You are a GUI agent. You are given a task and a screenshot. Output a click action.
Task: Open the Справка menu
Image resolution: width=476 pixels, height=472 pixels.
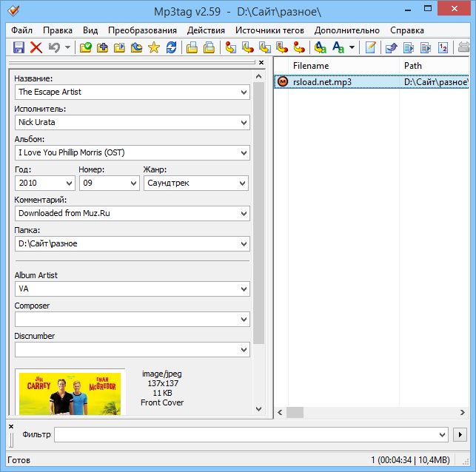[407, 30]
